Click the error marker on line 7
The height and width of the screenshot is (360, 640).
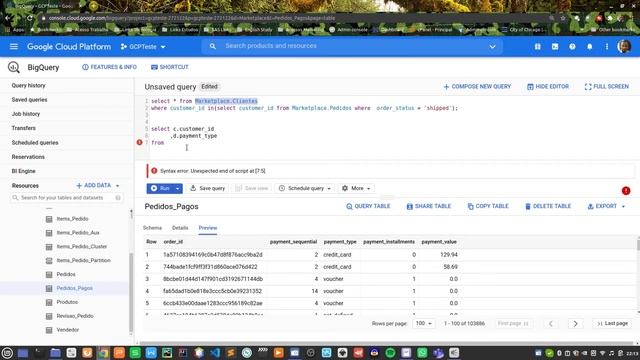coord(140,142)
